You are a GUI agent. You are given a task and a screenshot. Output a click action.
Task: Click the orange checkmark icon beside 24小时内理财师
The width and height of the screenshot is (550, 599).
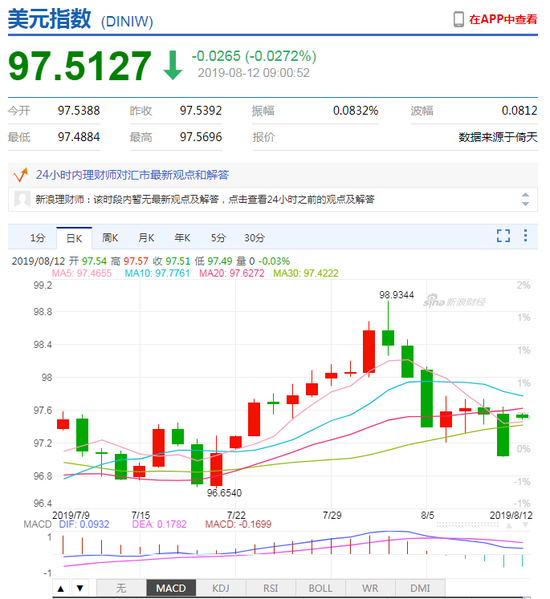[x=21, y=175]
